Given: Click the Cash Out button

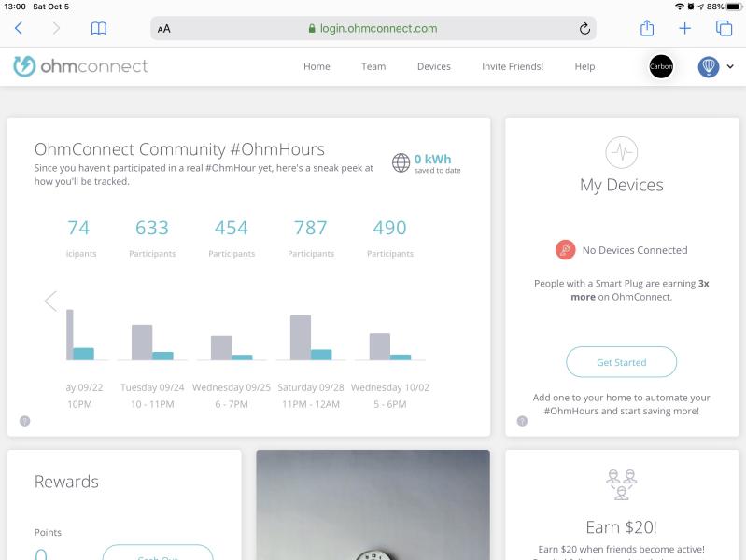Looking at the screenshot, I should pyautogui.click(x=158, y=553).
